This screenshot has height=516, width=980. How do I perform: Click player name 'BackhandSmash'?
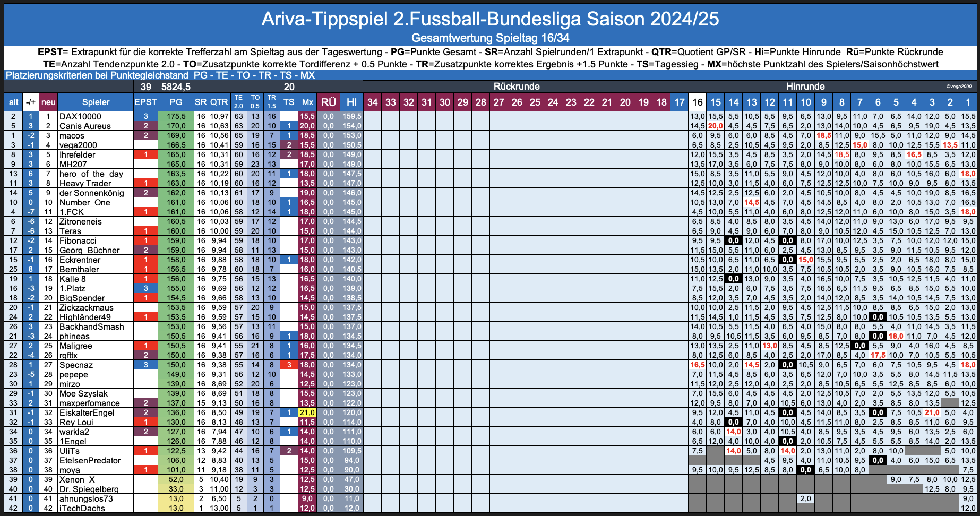(x=92, y=326)
